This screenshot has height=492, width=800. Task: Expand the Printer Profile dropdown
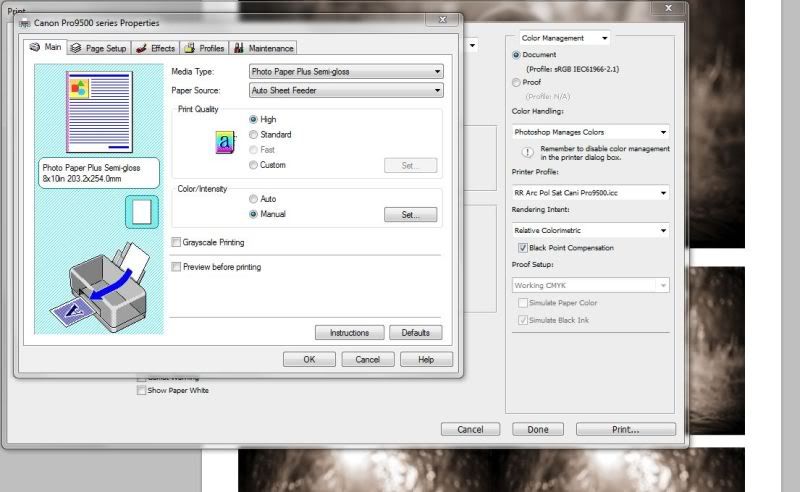tap(590, 192)
